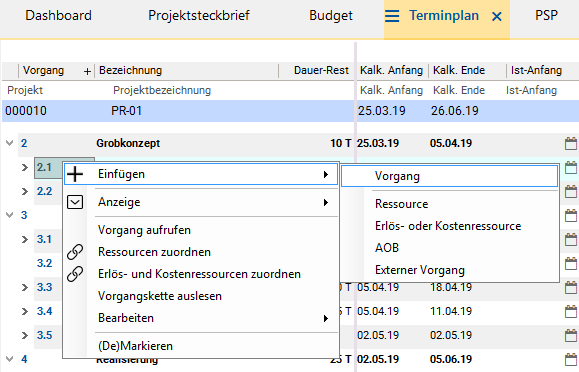Screen dimensions: 579x372
Task: Click link icon beside Ressourcen zuordnen
Action: coord(75,252)
